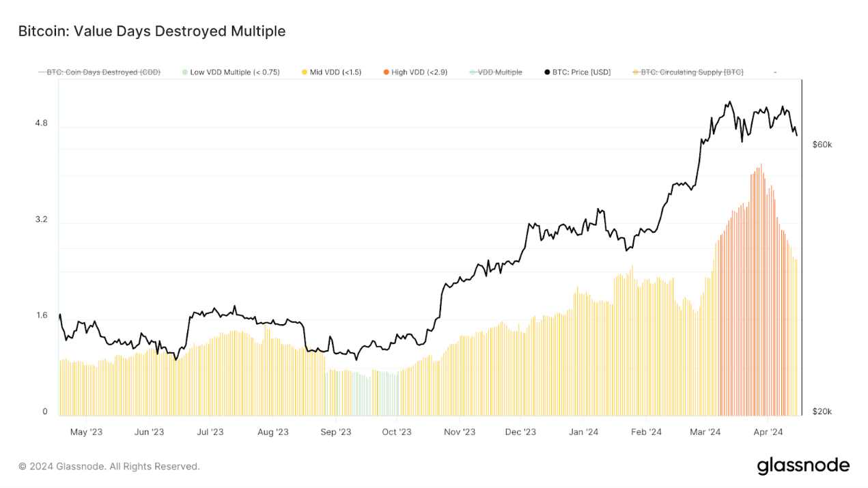This screenshot has height=488, width=868.
Task: Select the Mar '24 x-axis label
Action: click(706, 431)
